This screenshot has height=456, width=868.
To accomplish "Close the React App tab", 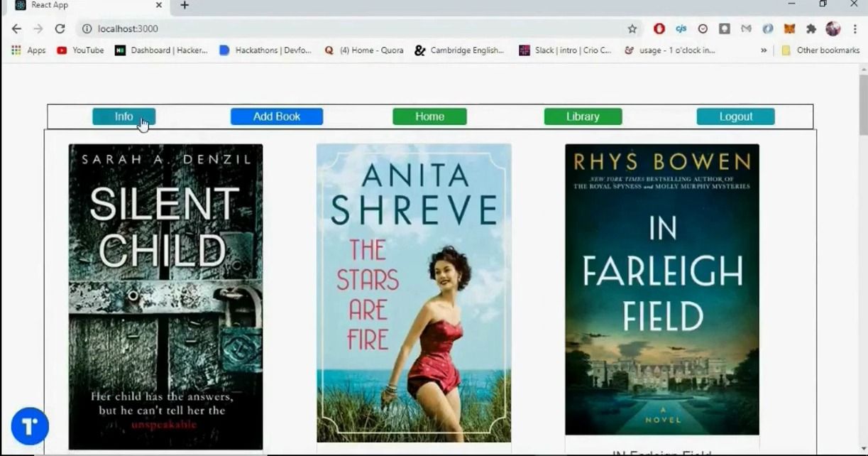I will tap(158, 6).
